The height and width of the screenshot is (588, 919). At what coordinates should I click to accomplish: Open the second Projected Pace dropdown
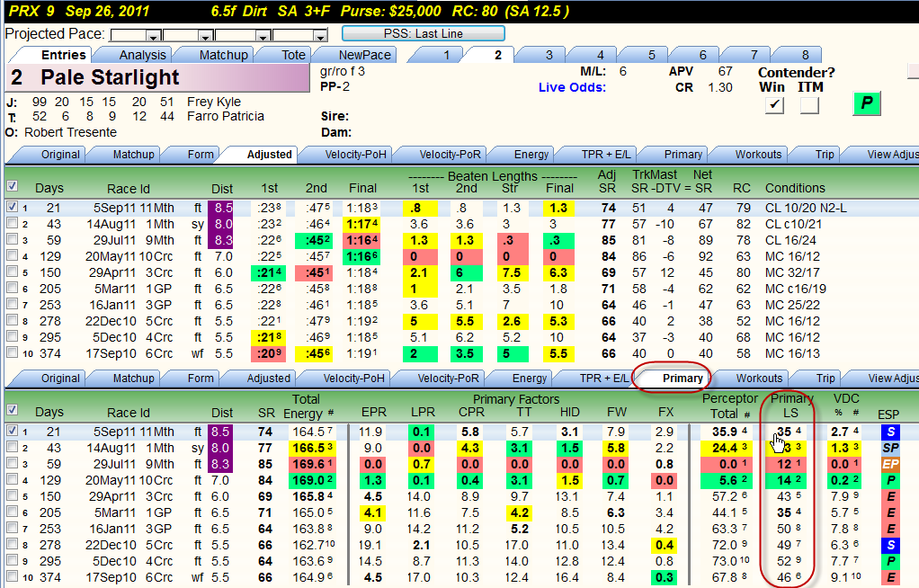point(205,36)
